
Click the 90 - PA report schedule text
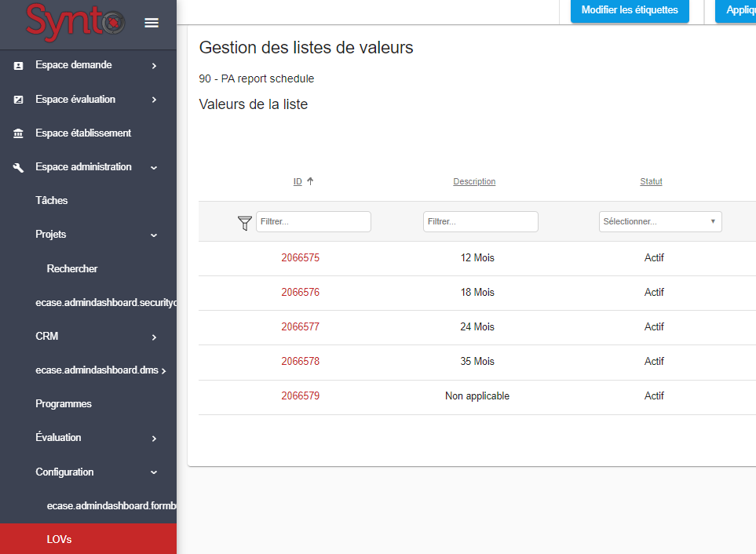(257, 78)
